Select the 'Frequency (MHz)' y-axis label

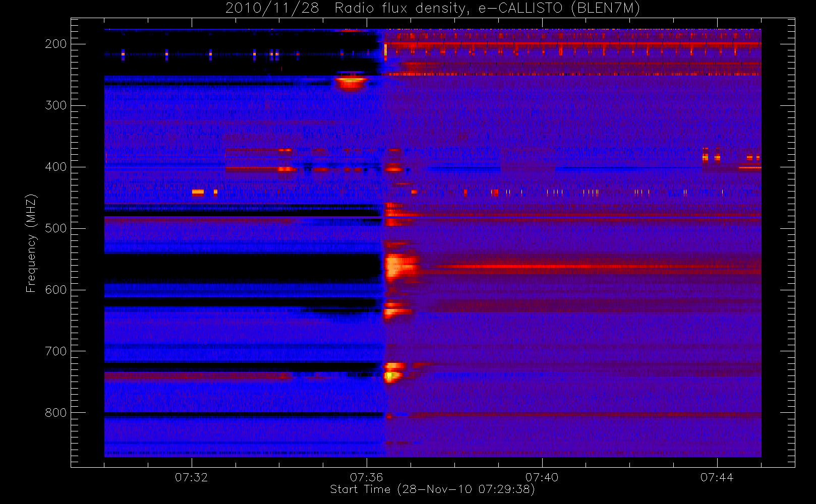[31, 243]
